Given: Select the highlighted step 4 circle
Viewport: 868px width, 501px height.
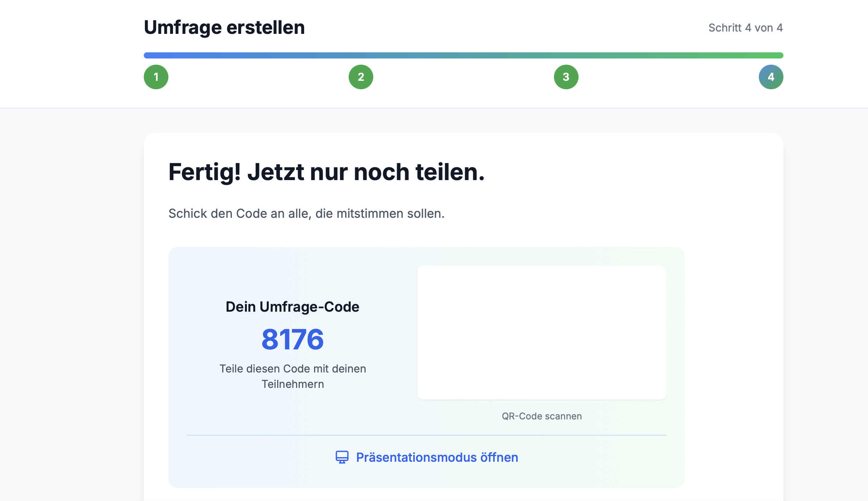Looking at the screenshot, I should [x=771, y=77].
